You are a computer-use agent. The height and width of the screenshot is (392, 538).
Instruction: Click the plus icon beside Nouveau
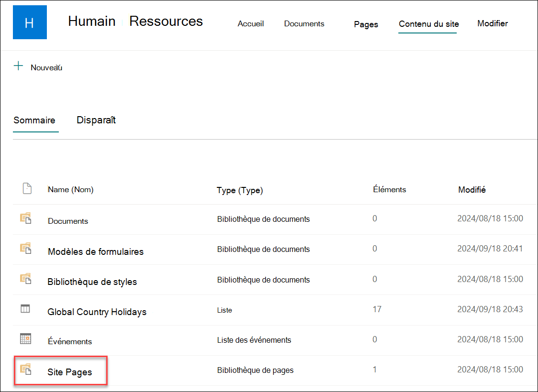tap(18, 66)
